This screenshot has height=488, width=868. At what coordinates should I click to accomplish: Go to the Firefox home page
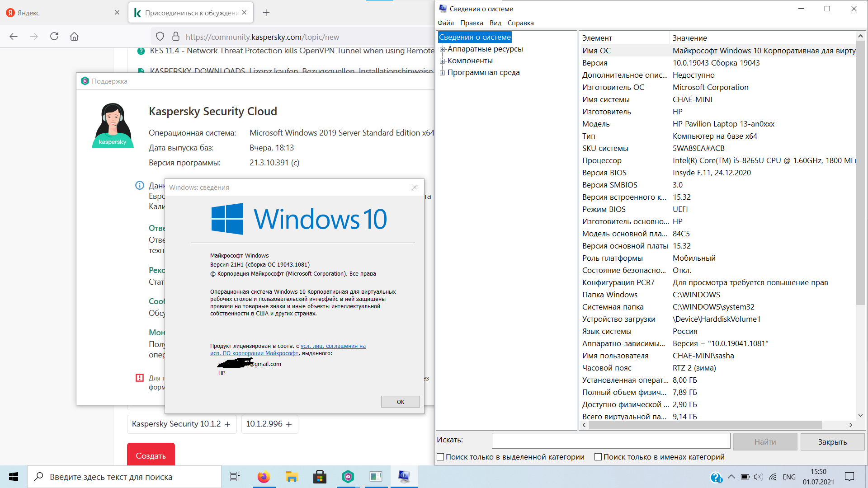(74, 37)
